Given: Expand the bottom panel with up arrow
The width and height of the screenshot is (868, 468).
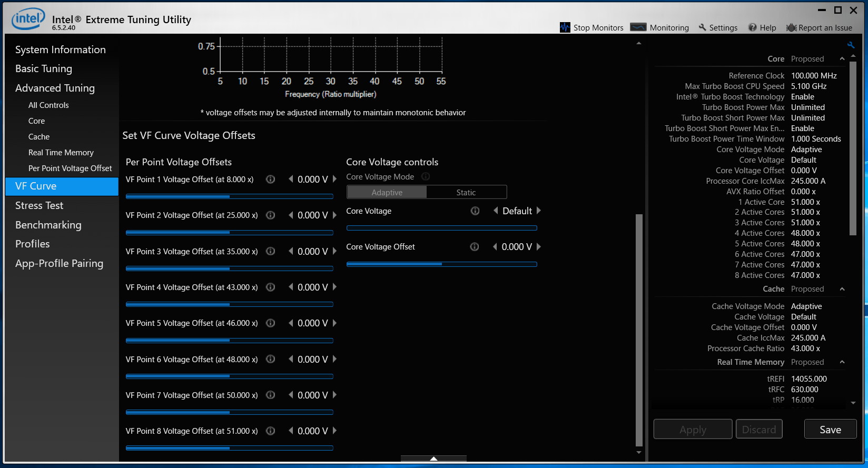Looking at the screenshot, I should 433,459.
